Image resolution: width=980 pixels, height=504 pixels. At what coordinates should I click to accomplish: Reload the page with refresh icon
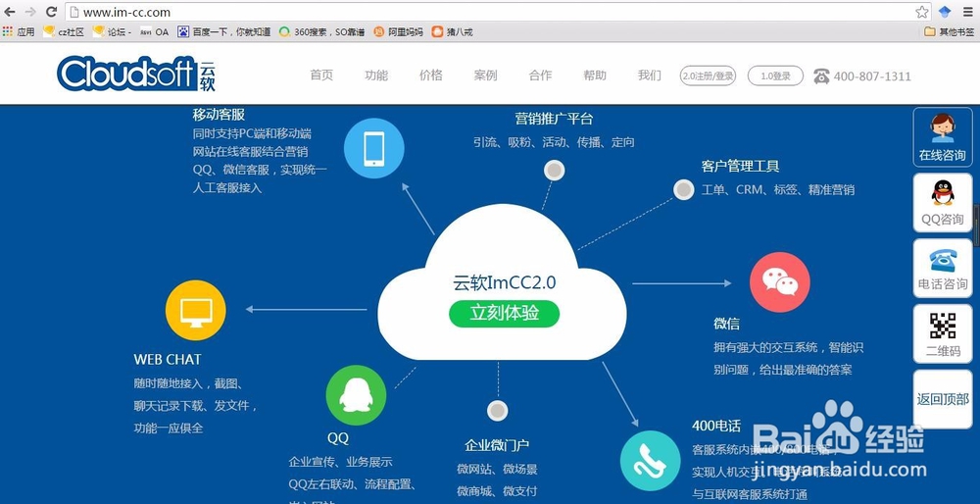tap(52, 11)
